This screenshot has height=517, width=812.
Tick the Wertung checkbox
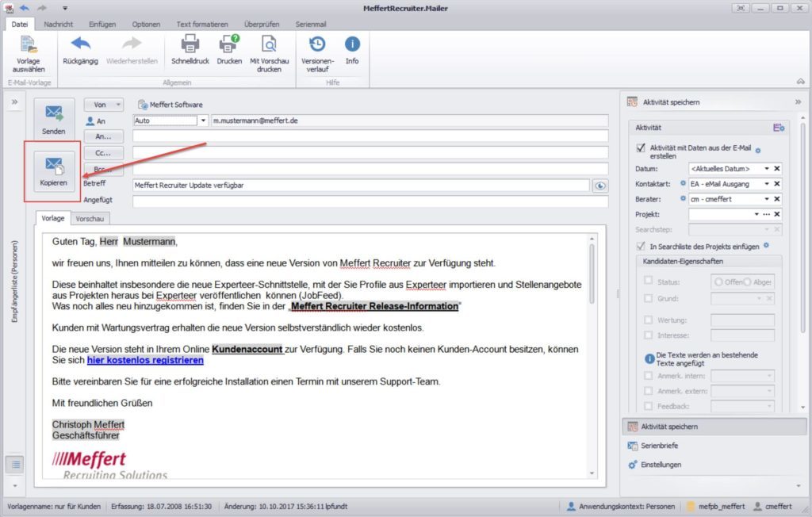[x=649, y=320]
